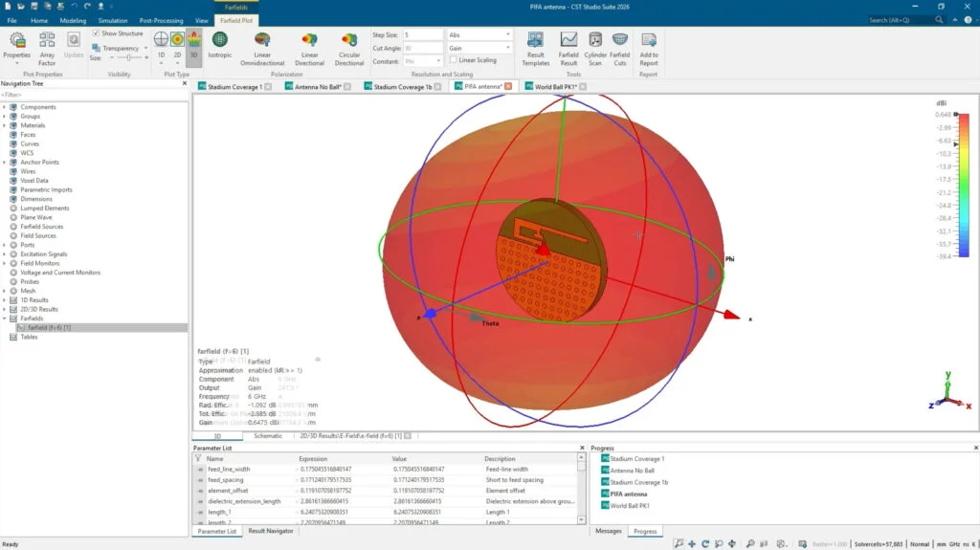Close the Navigation Tree panel
This screenshot has height=550, width=980.
[x=185, y=83]
